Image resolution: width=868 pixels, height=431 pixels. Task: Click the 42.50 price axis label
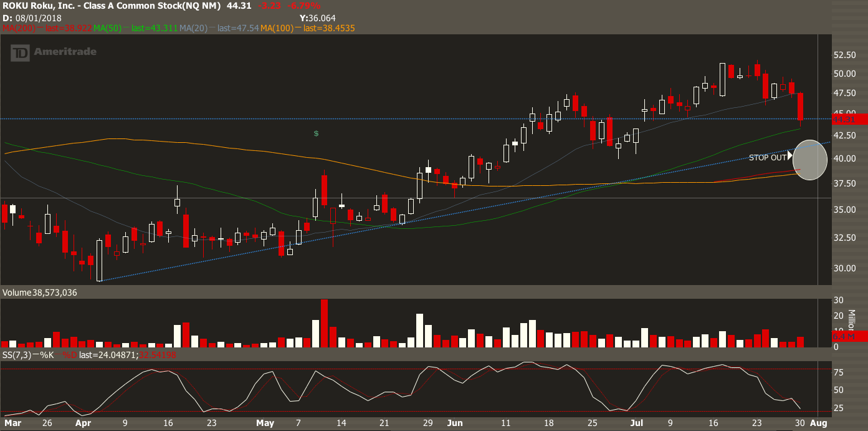(x=846, y=135)
